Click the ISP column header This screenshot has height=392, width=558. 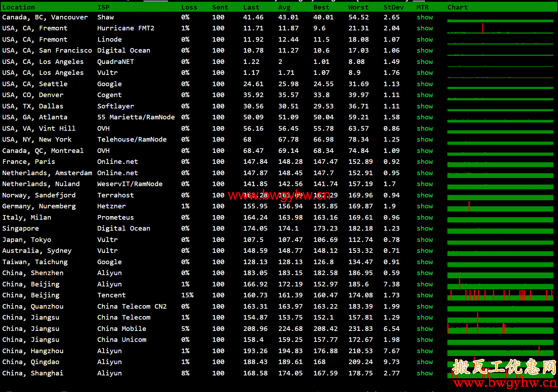coord(103,7)
